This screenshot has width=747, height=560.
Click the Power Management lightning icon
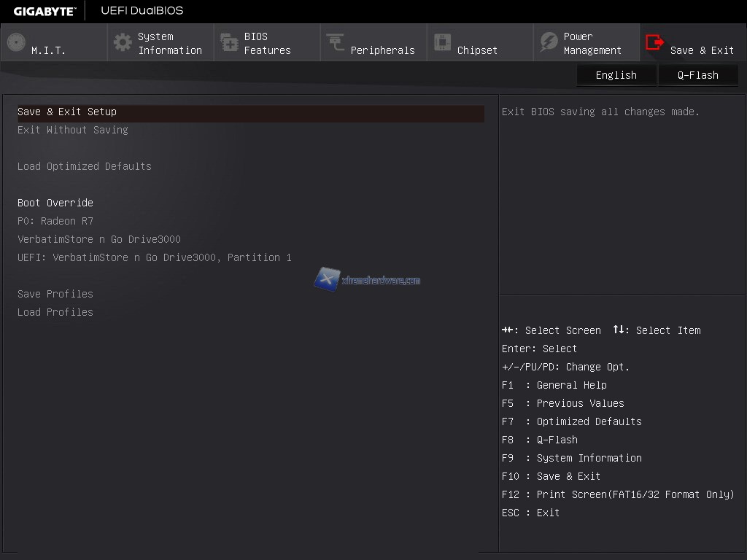(549, 43)
